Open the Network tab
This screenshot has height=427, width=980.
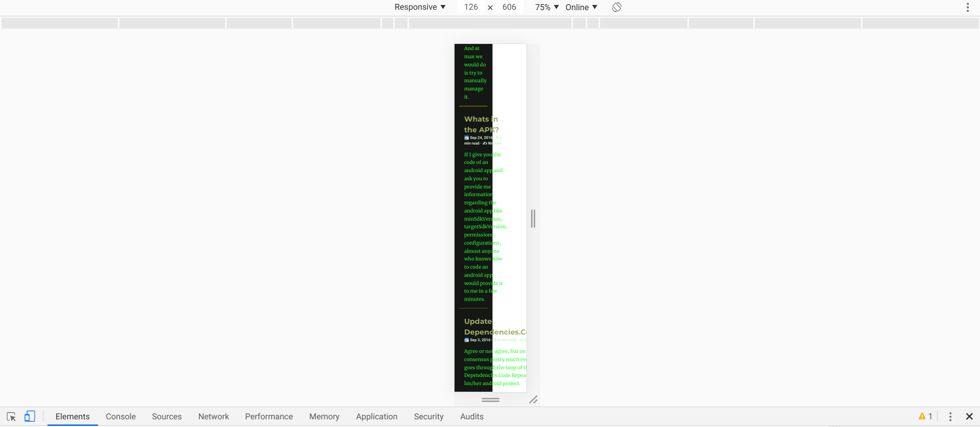[x=213, y=416]
